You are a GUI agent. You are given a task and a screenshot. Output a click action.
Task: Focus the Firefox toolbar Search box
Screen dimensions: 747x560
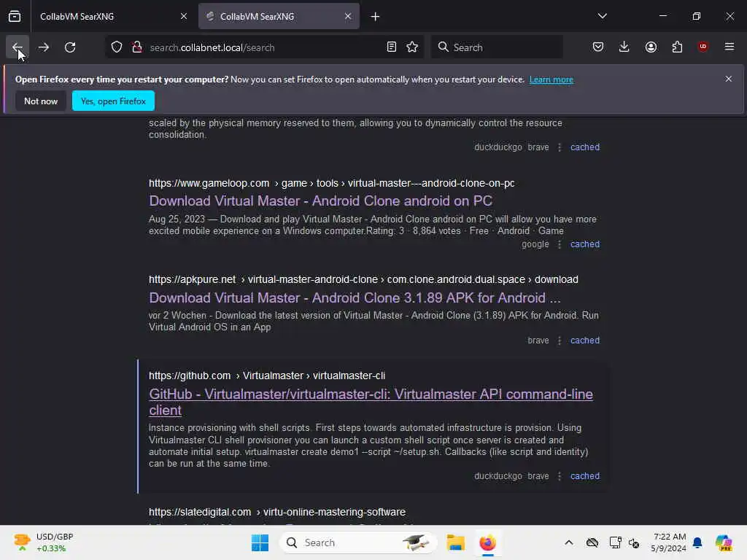(x=497, y=47)
